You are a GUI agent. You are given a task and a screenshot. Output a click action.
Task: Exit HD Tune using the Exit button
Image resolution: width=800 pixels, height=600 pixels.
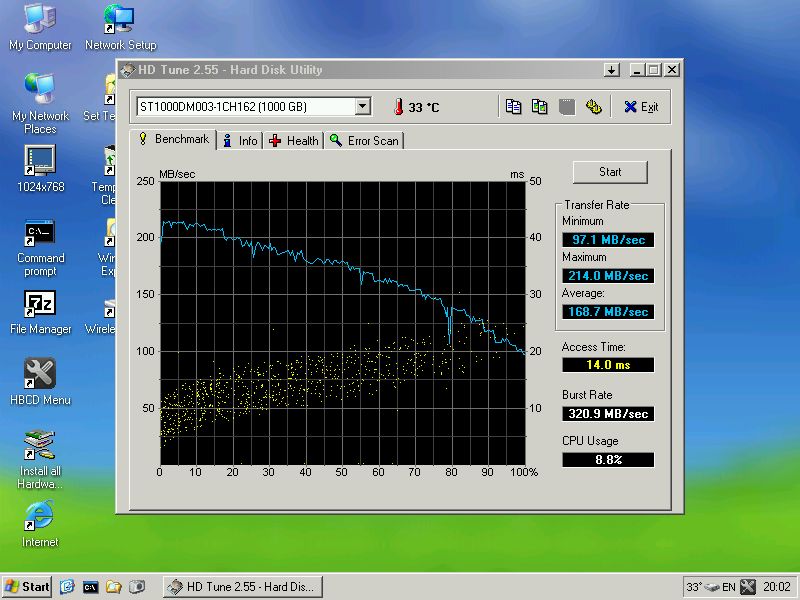(641, 107)
